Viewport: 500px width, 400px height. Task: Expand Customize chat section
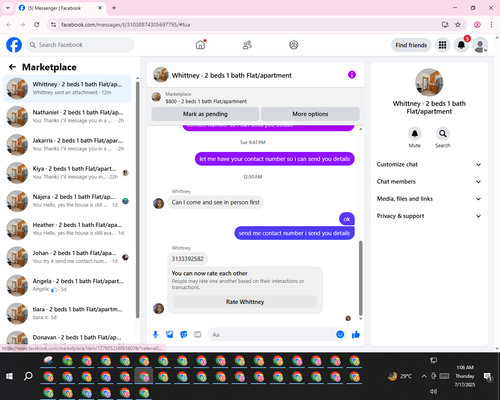429,164
